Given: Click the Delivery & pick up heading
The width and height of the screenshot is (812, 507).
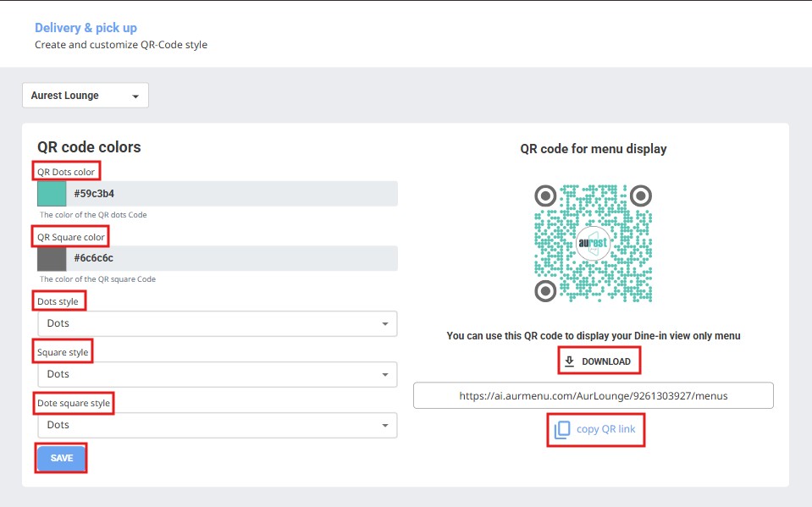Looking at the screenshot, I should point(86,28).
